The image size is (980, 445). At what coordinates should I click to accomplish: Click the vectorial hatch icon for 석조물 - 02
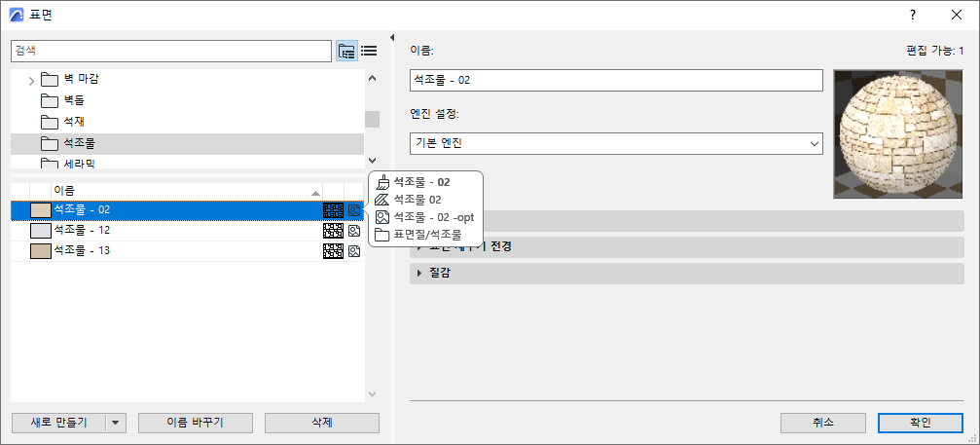[x=333, y=210]
